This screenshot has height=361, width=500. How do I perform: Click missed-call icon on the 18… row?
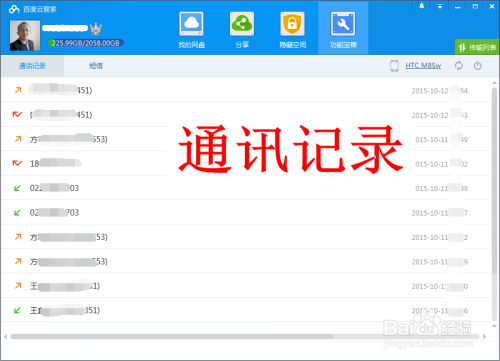coord(17,163)
